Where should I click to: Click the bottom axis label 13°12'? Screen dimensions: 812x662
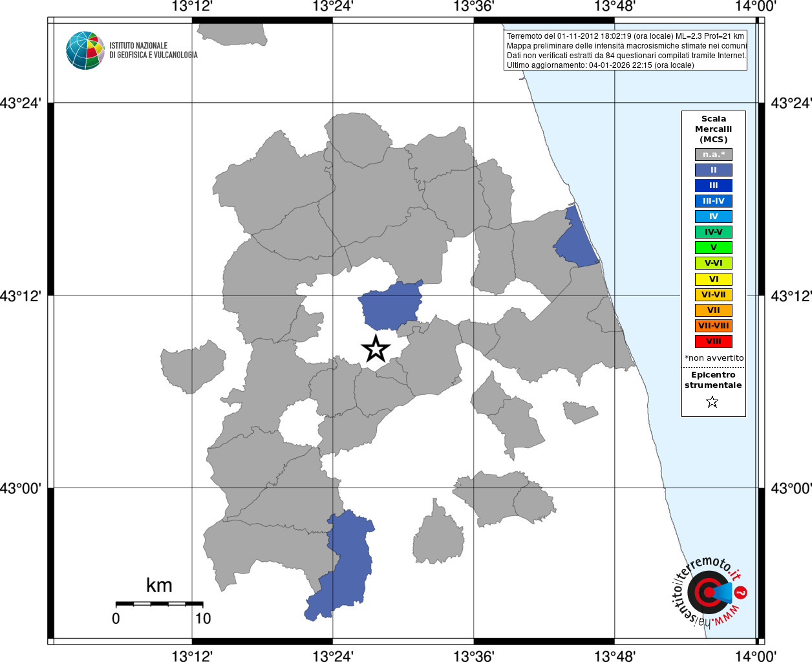[x=192, y=656]
